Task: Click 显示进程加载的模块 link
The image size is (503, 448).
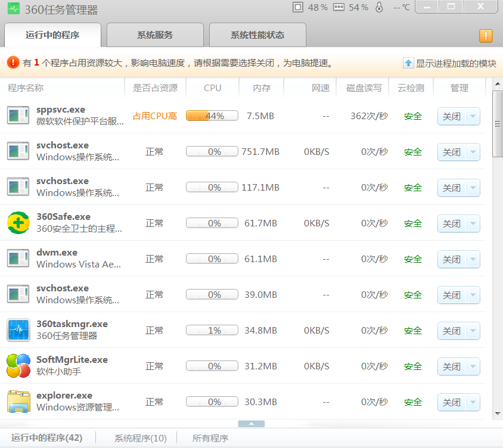Action: (456, 64)
